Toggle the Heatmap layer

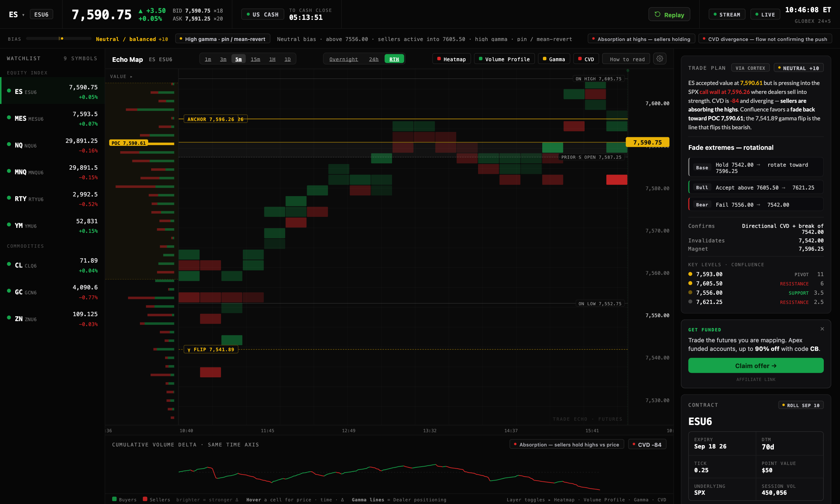click(x=451, y=59)
